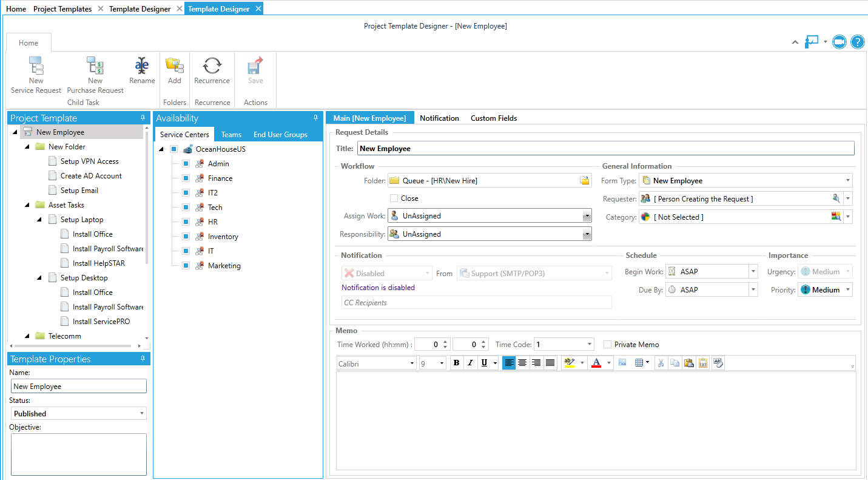Image resolution: width=868 pixels, height=480 pixels.
Task: Click spell check icon in memo toolbar
Action: tap(718, 363)
